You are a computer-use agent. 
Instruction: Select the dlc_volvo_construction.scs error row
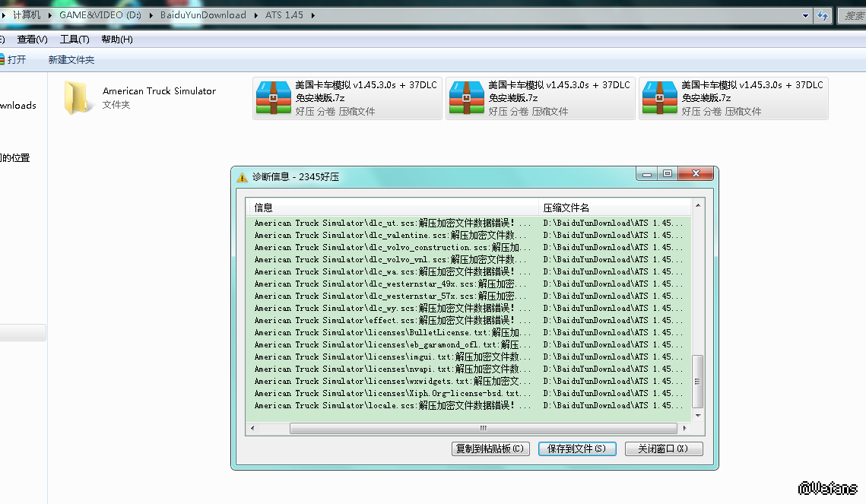[x=468, y=247]
